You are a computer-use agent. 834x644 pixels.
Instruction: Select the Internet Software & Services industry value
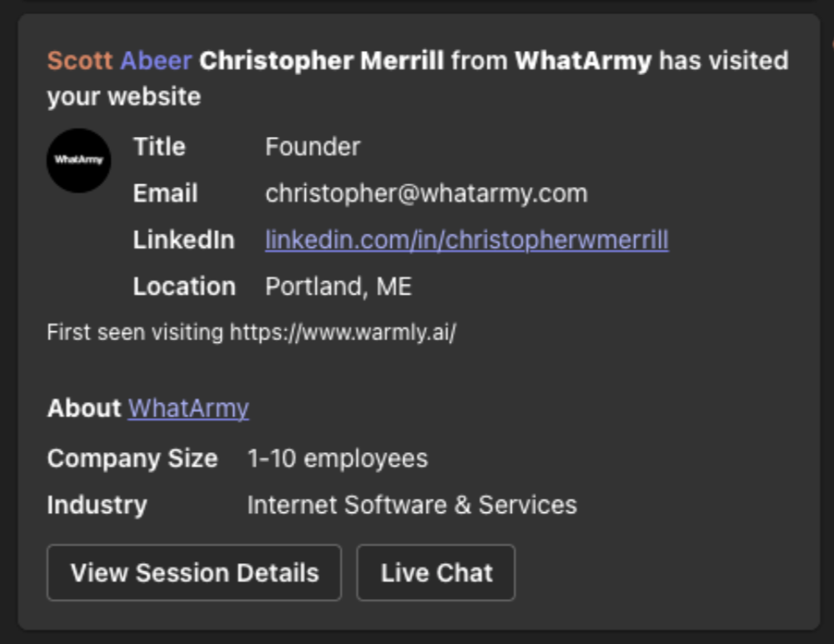point(411,505)
